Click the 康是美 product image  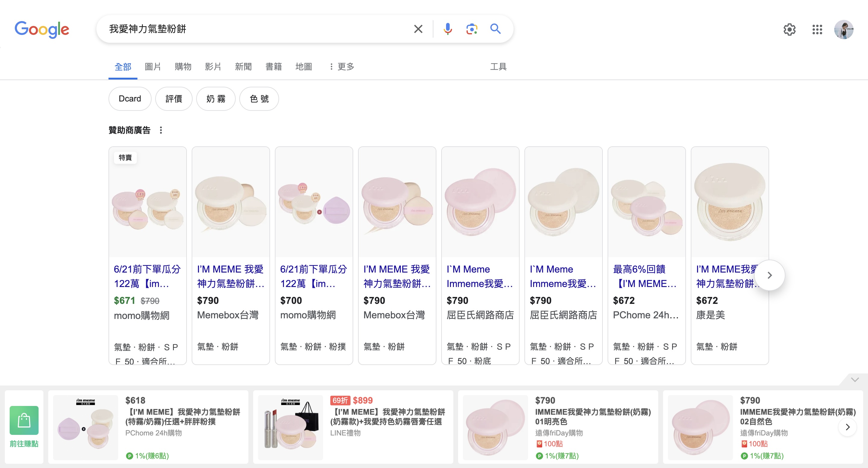pyautogui.click(x=729, y=202)
